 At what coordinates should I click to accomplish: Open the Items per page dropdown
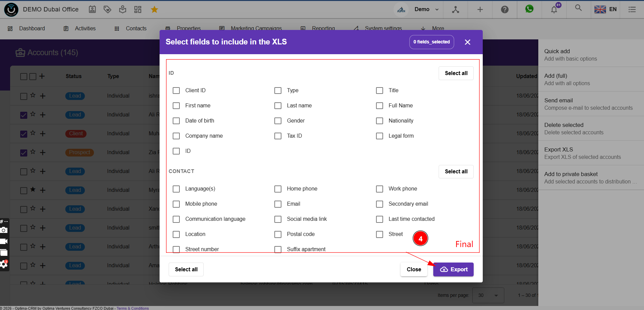(488, 295)
